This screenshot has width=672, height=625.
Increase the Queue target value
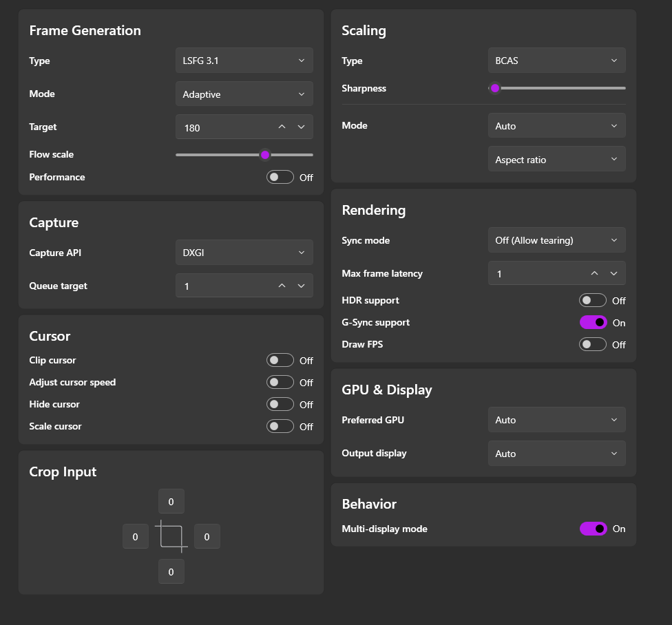pyautogui.click(x=282, y=286)
